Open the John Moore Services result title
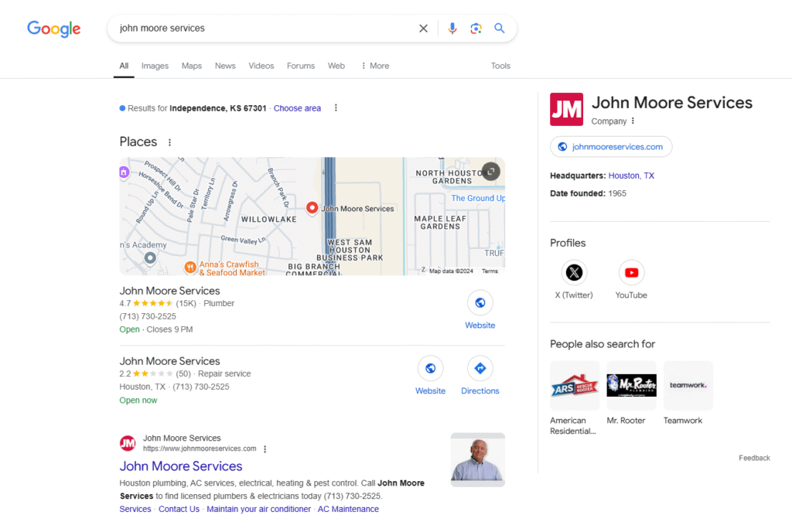The image size is (792, 532). pos(181,465)
